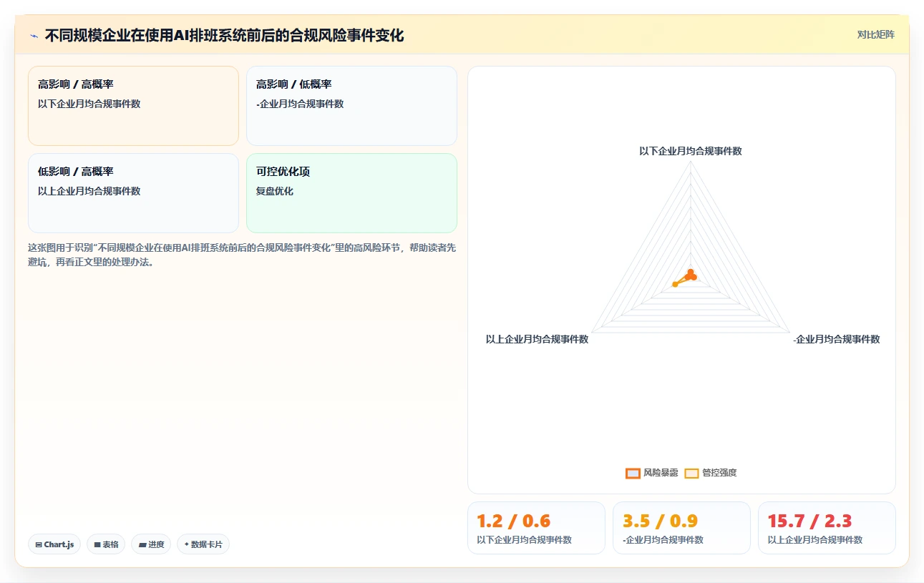The image size is (924, 583).
Task: Click the 风险暴露 orange legend swatch
Action: [633, 473]
